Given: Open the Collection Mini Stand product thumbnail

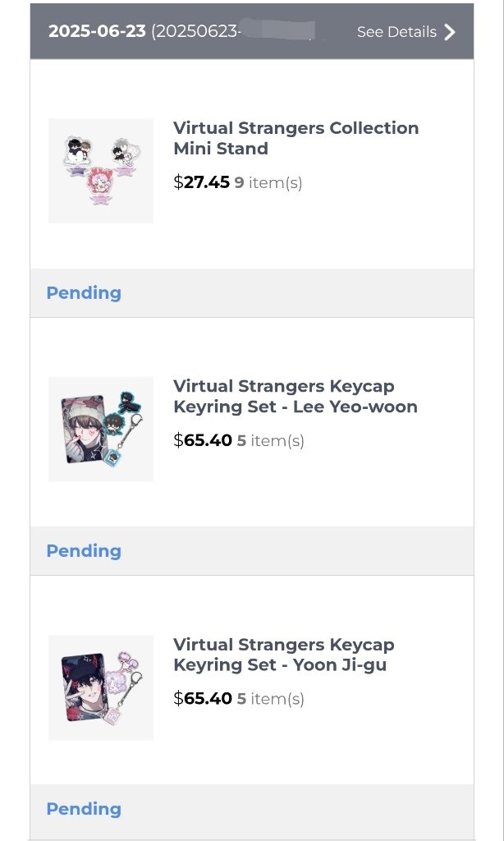Looking at the screenshot, I should (101, 171).
